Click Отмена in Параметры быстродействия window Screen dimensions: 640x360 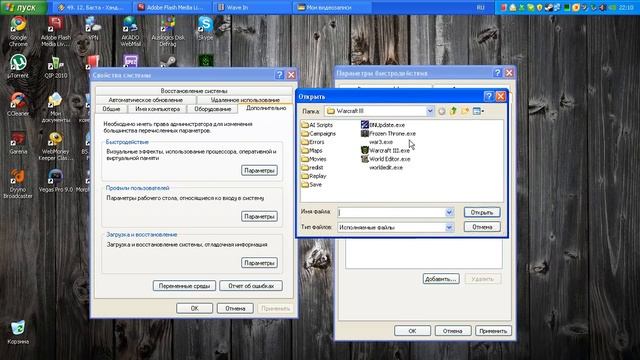pos(453,331)
